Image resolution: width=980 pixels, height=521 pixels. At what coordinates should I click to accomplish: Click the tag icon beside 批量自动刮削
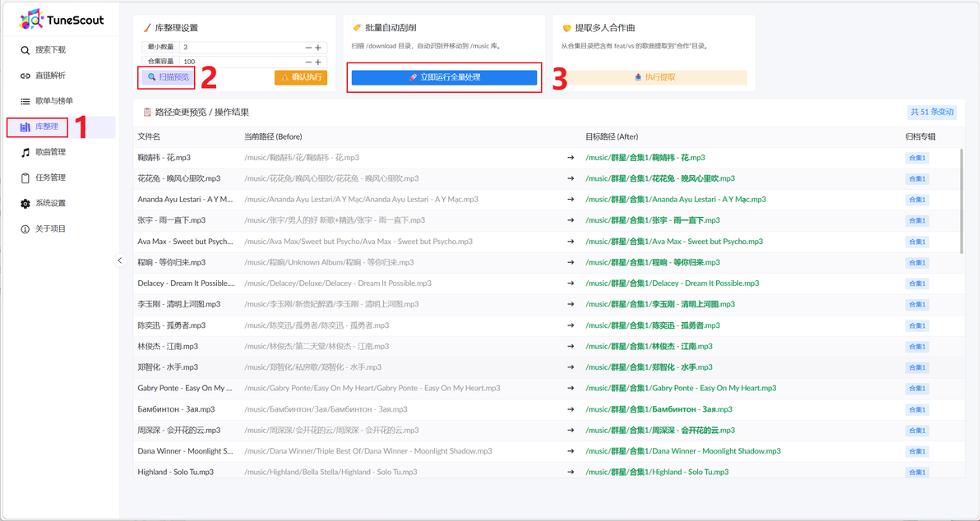(x=357, y=28)
